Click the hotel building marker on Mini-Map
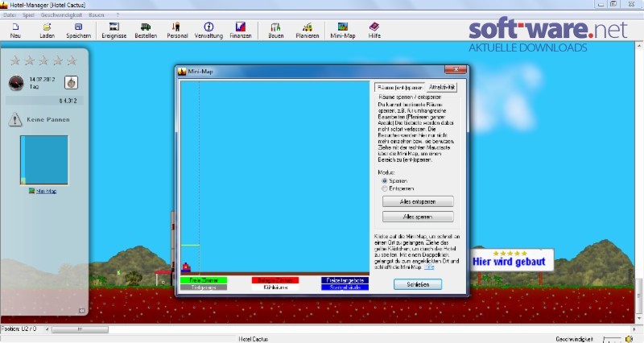Screen dimensions: 644x343 pyautogui.click(x=186, y=267)
